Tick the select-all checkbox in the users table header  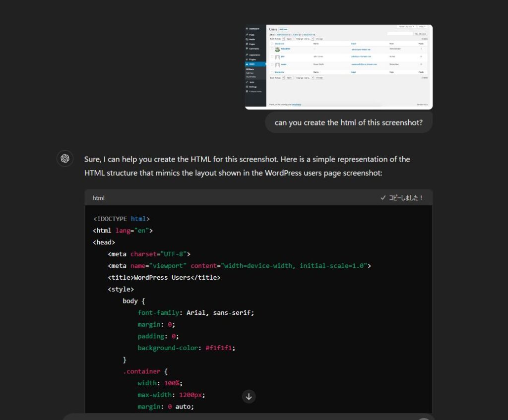(272, 44)
